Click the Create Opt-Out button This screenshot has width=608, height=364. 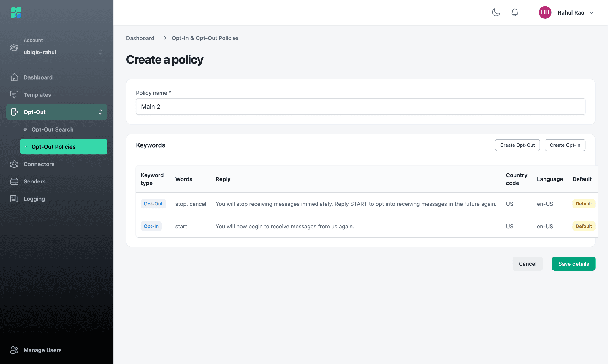coord(517,145)
